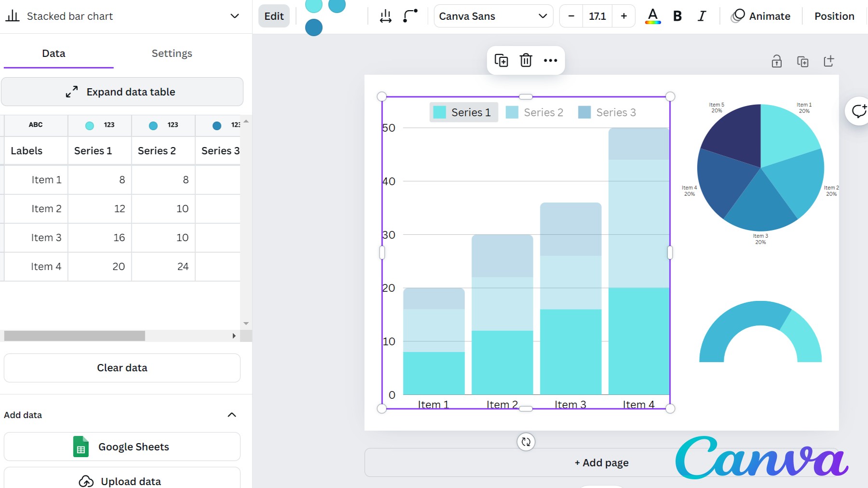Click the + Add page button
Screen dimensions: 868x488
click(601, 462)
